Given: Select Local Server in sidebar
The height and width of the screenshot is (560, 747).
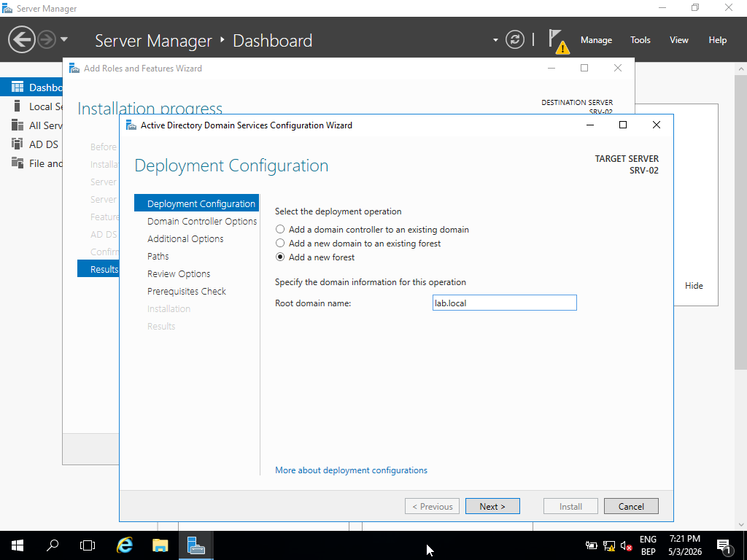Looking at the screenshot, I should tap(31, 106).
